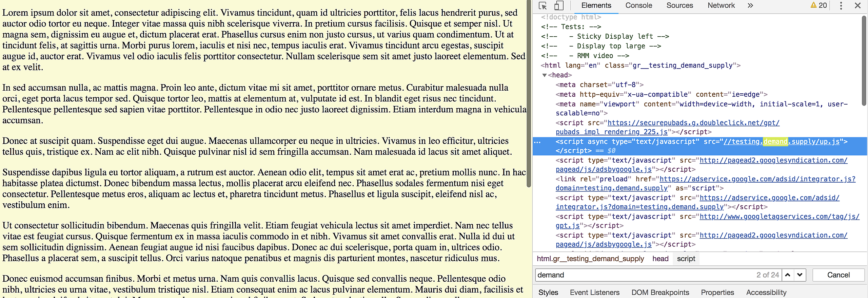
Task: Select the meta http-equiv x-ua-compatible line
Action: click(x=662, y=94)
